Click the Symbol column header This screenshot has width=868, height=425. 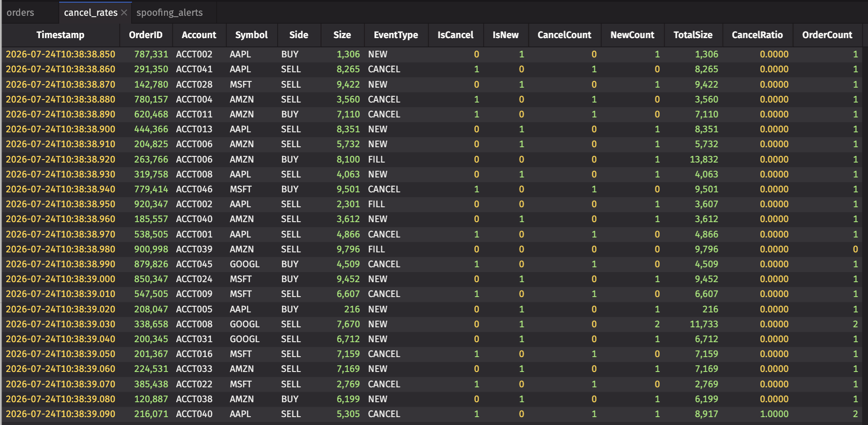[252, 35]
